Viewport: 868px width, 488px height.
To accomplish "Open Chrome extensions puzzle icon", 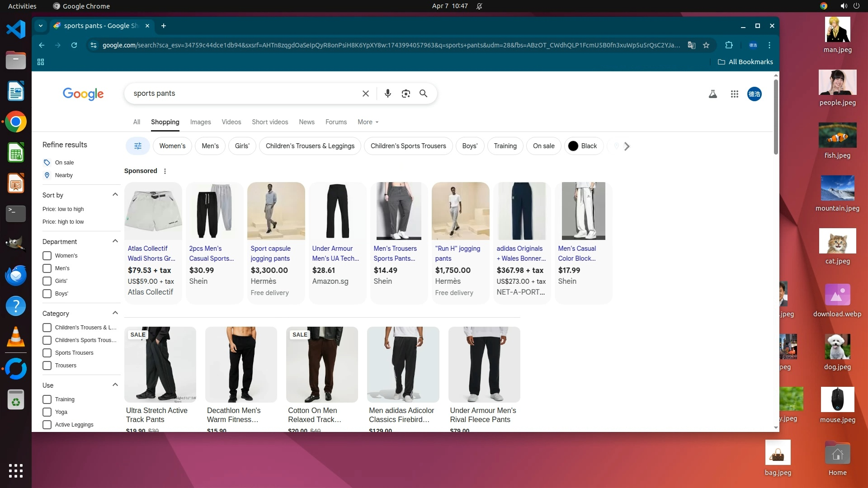I will (729, 45).
